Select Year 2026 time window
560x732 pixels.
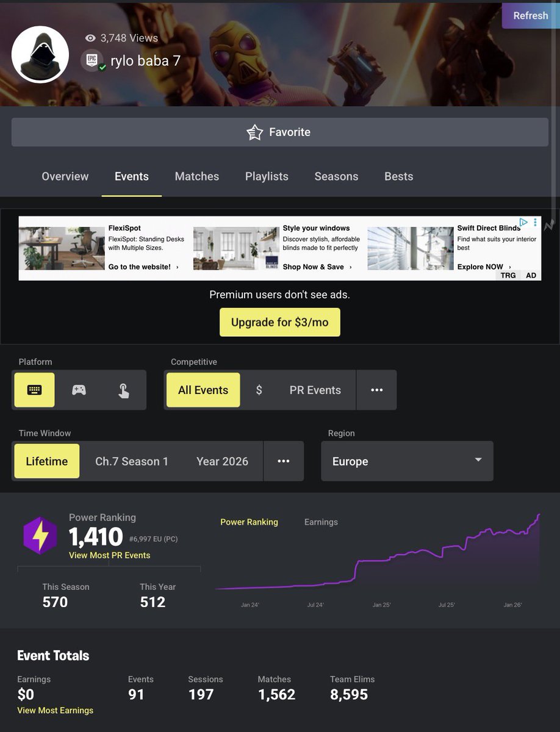pyautogui.click(x=222, y=461)
